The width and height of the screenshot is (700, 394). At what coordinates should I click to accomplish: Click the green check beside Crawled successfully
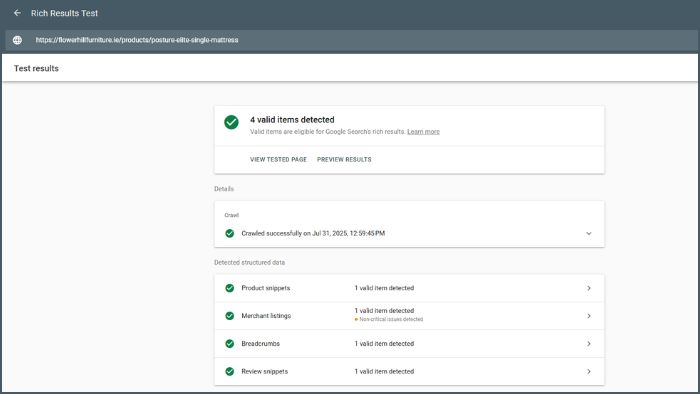[229, 233]
